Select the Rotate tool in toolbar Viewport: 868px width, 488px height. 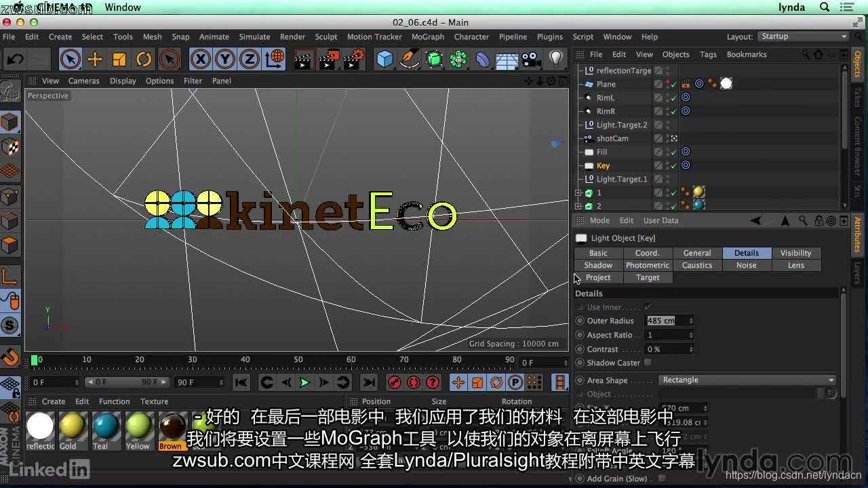(x=144, y=60)
